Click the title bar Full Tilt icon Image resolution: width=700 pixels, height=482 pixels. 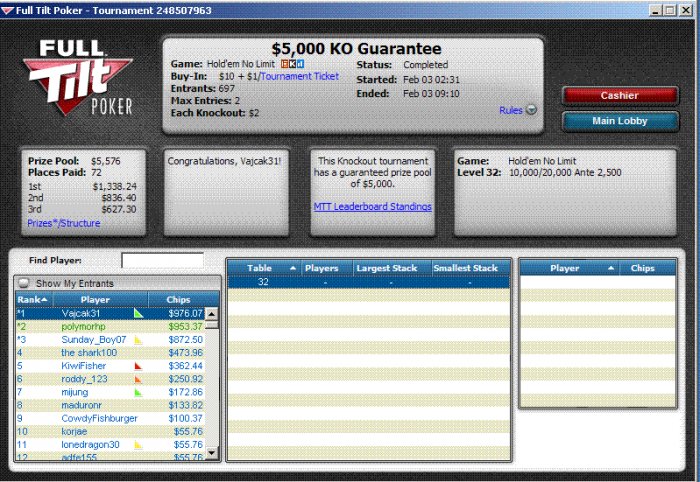8,10
